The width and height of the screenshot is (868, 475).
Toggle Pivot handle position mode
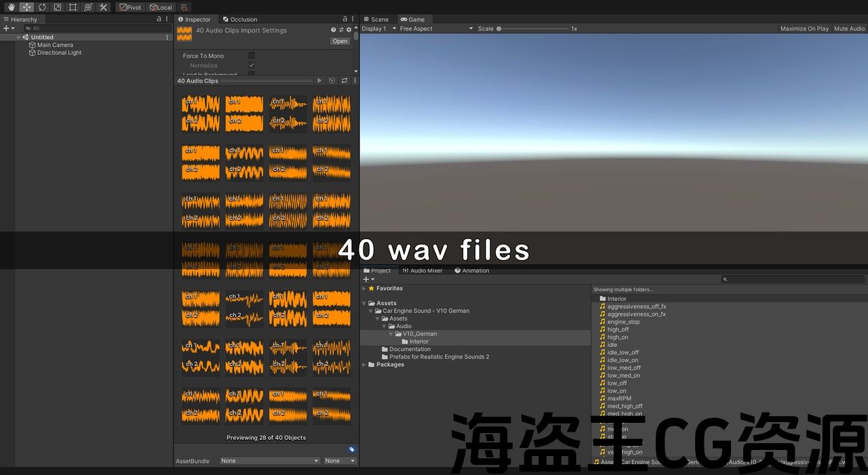click(130, 7)
